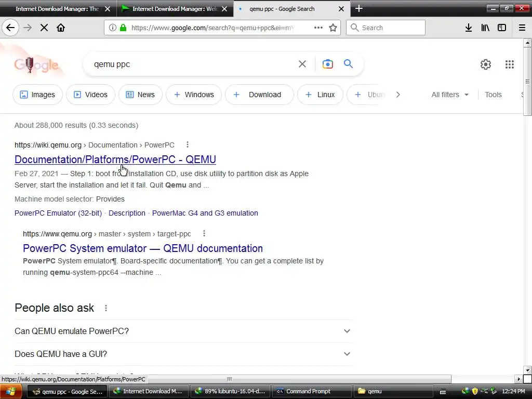This screenshot has height=399, width=532.
Task: Open Command Prompt from taskbar
Action: click(x=312, y=391)
